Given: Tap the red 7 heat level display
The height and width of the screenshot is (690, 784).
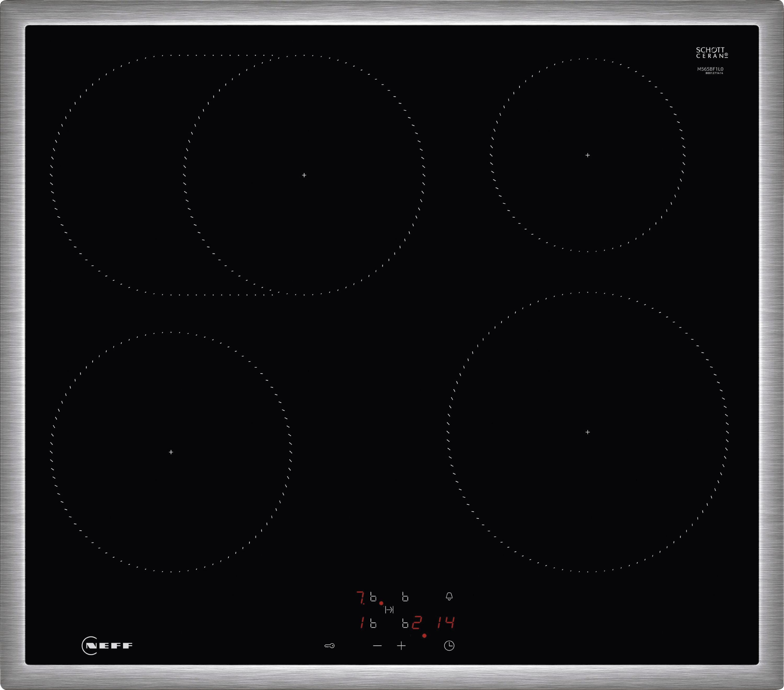Looking at the screenshot, I should (361, 597).
